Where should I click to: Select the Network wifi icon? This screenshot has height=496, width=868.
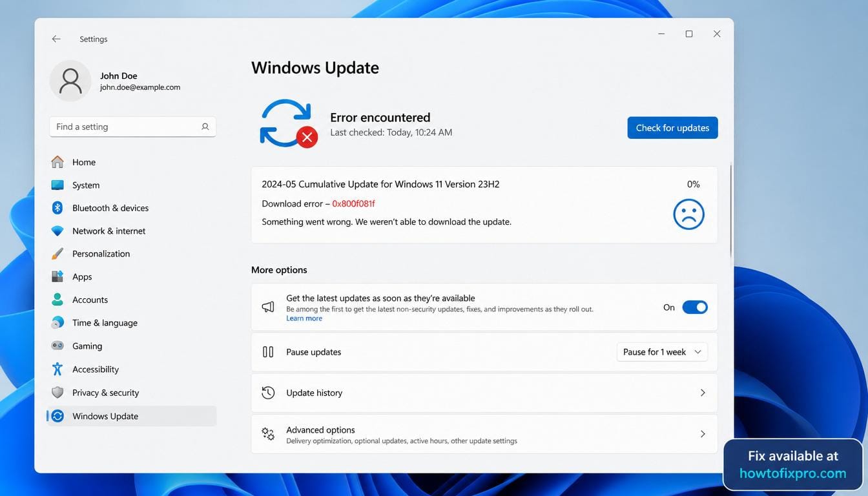[57, 231]
